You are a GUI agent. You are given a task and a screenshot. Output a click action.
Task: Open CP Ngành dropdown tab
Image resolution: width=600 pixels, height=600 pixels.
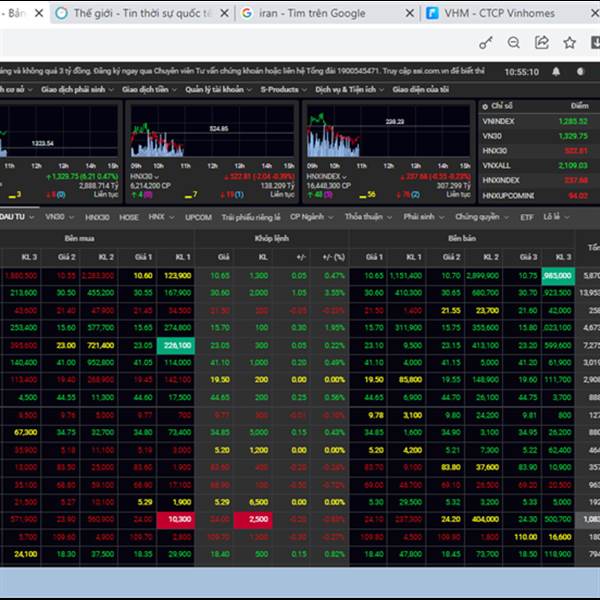311,217
